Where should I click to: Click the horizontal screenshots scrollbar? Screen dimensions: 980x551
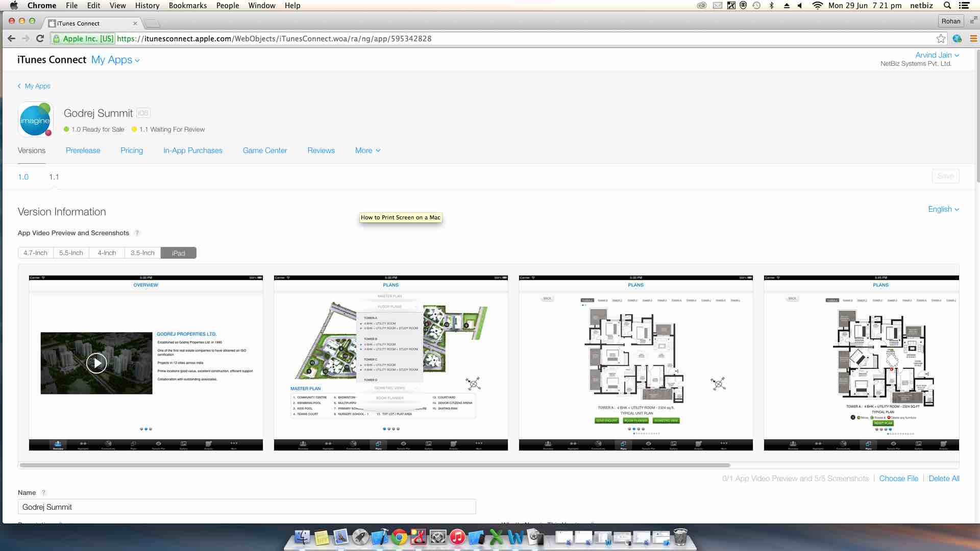[375, 465]
